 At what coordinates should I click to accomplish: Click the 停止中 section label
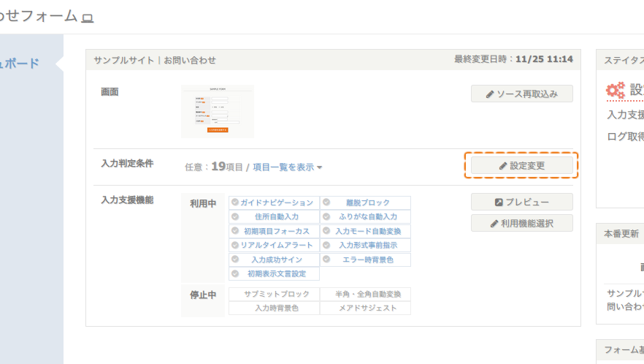pyautogui.click(x=203, y=295)
